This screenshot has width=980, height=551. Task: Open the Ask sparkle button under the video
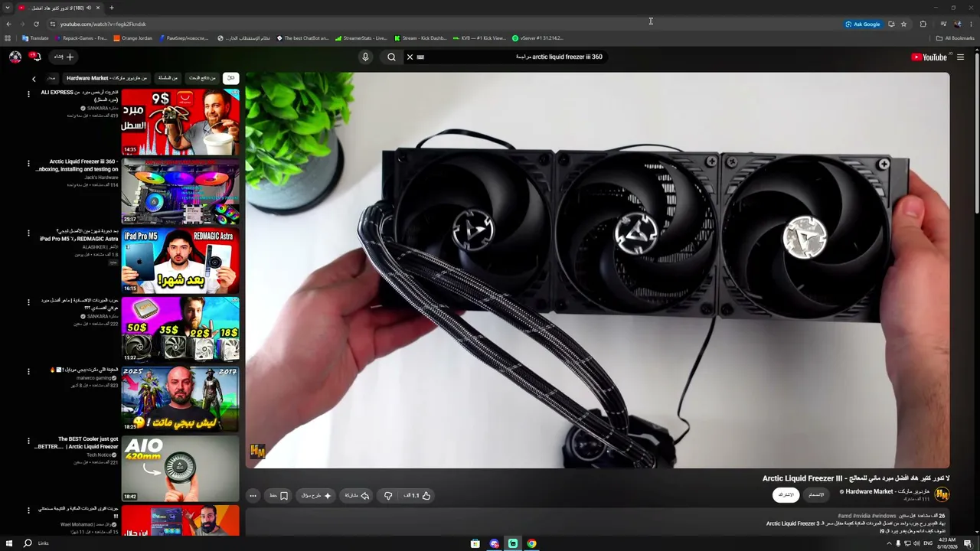pos(316,495)
